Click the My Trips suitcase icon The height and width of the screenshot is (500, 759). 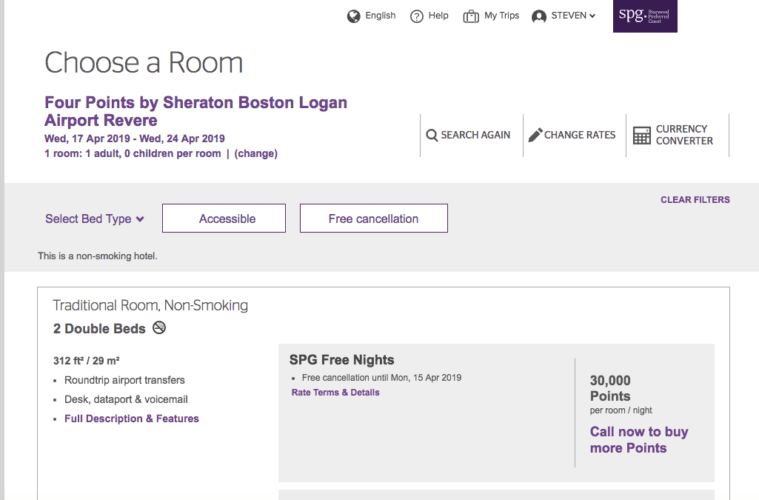pos(471,16)
